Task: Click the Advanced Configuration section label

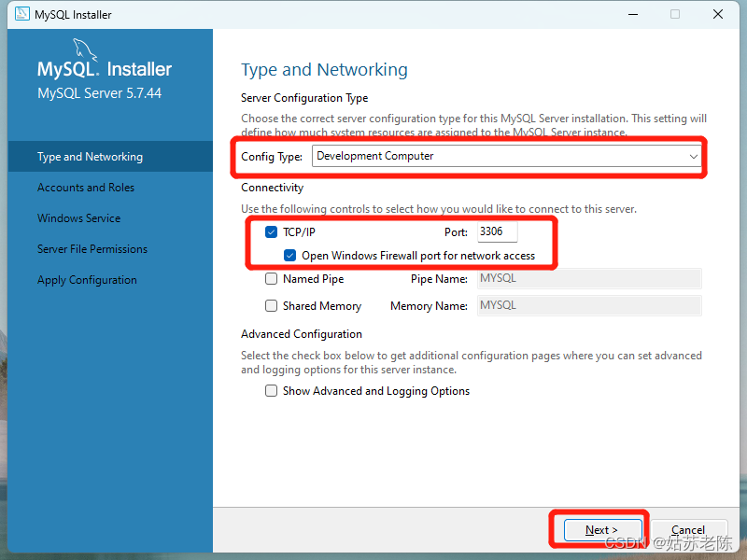Action: (302, 334)
